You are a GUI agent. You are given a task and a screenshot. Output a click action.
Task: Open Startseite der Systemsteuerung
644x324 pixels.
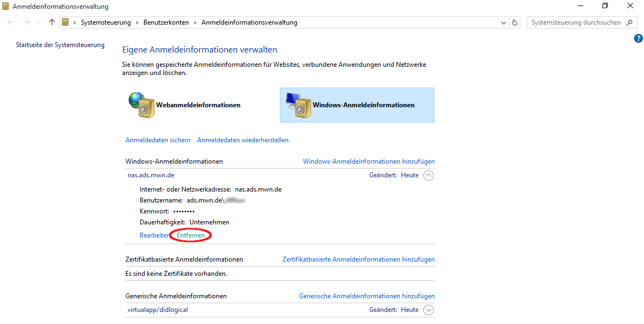click(60, 45)
